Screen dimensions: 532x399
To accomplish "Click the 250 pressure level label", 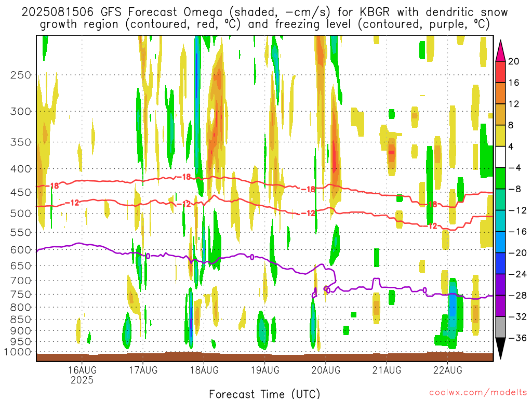I will (21, 75).
